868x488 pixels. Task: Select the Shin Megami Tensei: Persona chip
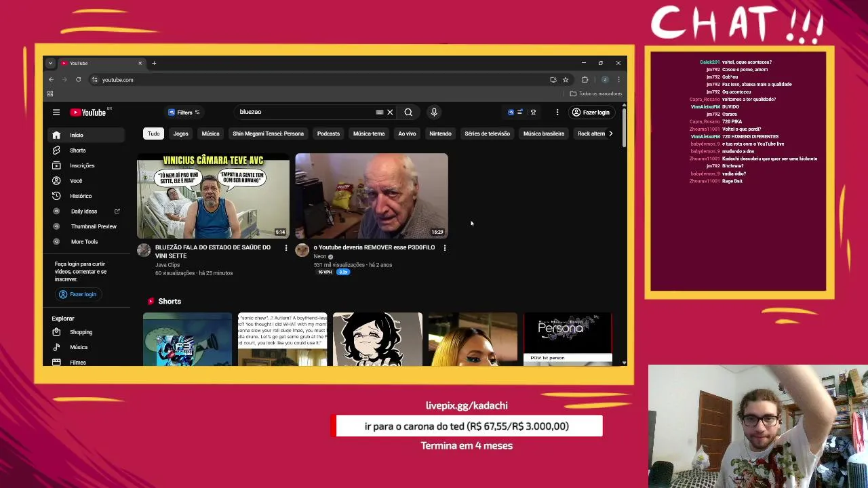coord(268,134)
